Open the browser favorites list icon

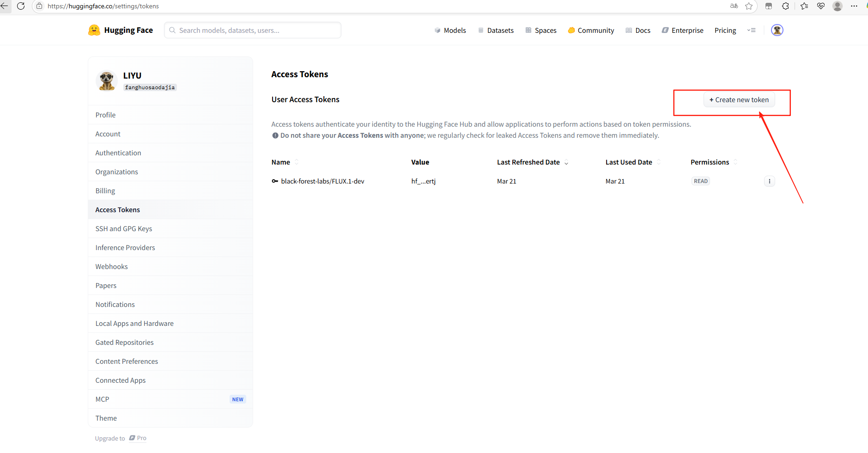804,6
